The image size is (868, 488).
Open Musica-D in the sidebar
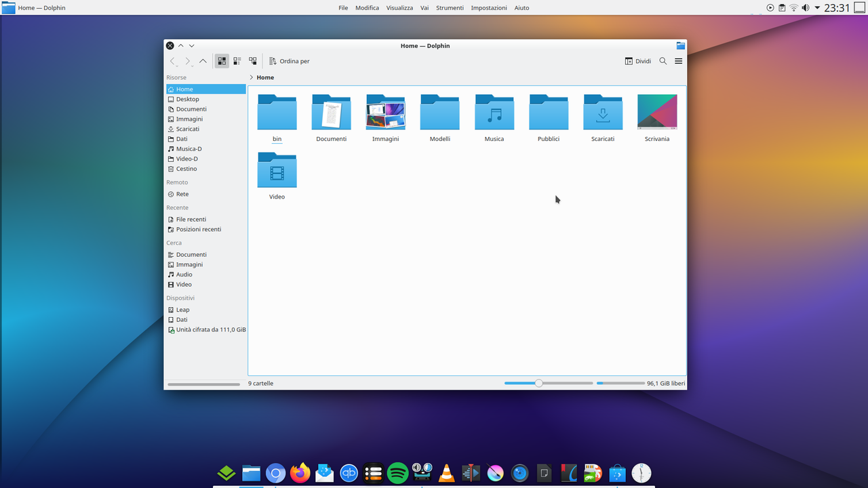(205, 149)
